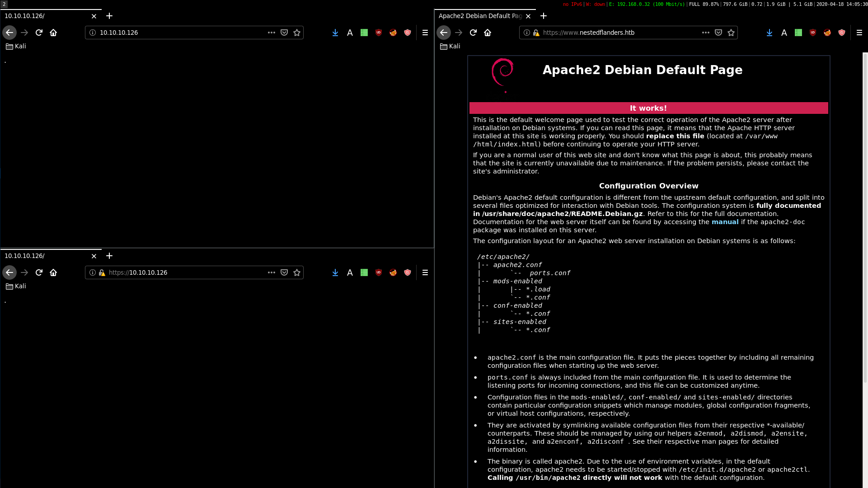Reload the page in the bottom-left https://10.10.10.126 window
Viewport: 868px width, 488px height.
point(39,272)
